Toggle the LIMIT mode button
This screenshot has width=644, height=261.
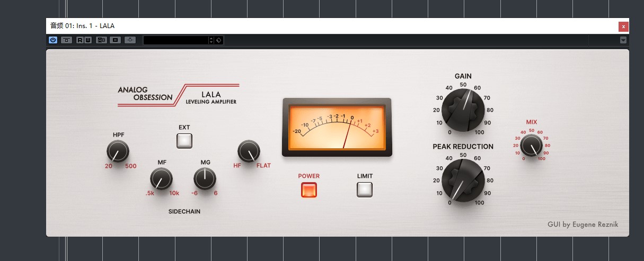[x=365, y=190]
